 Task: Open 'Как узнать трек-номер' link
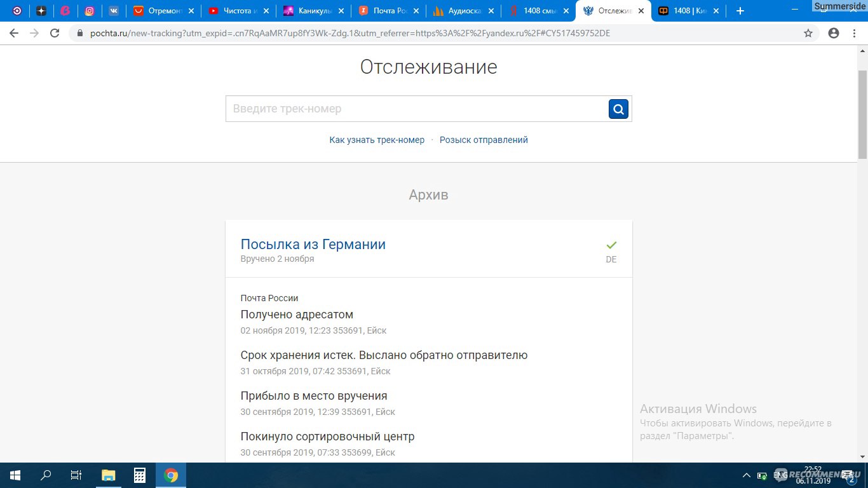(377, 140)
